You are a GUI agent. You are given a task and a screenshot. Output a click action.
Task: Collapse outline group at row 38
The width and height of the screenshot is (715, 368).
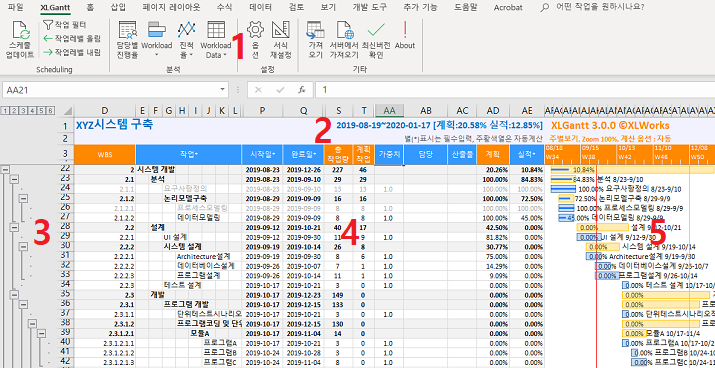coord(32,324)
